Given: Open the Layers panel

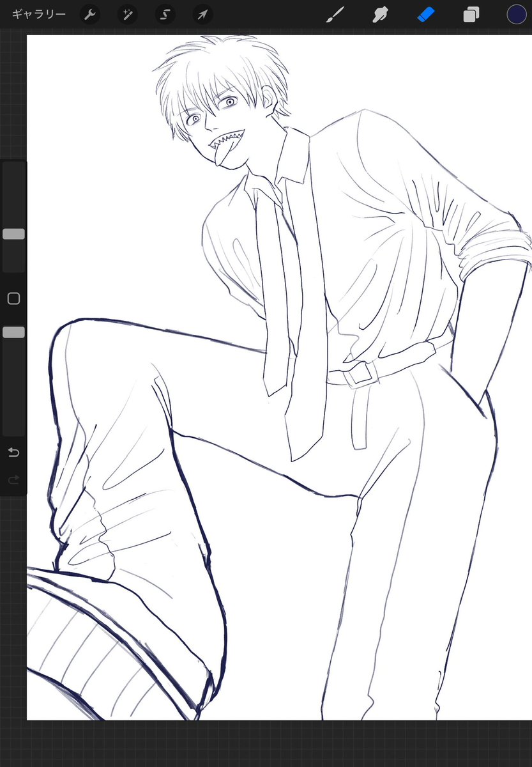Looking at the screenshot, I should (471, 14).
